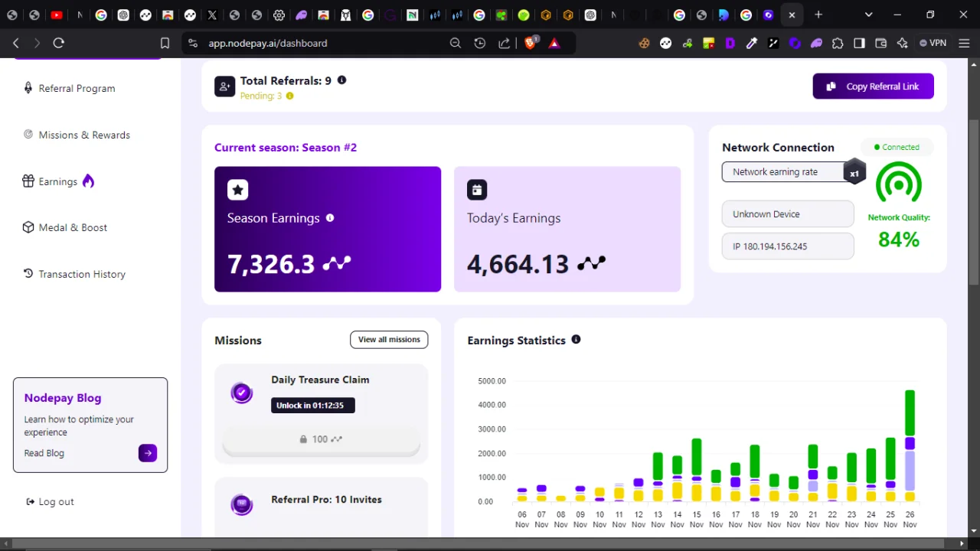
Task: Click the gift icon beside Earnings
Action: click(28, 181)
